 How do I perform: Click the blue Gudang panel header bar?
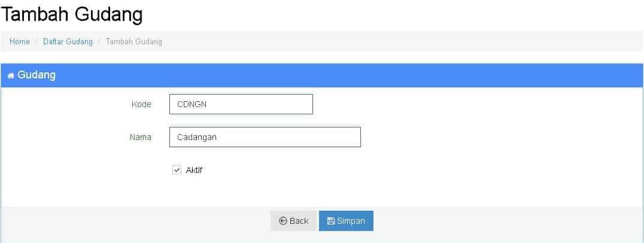tap(321, 75)
